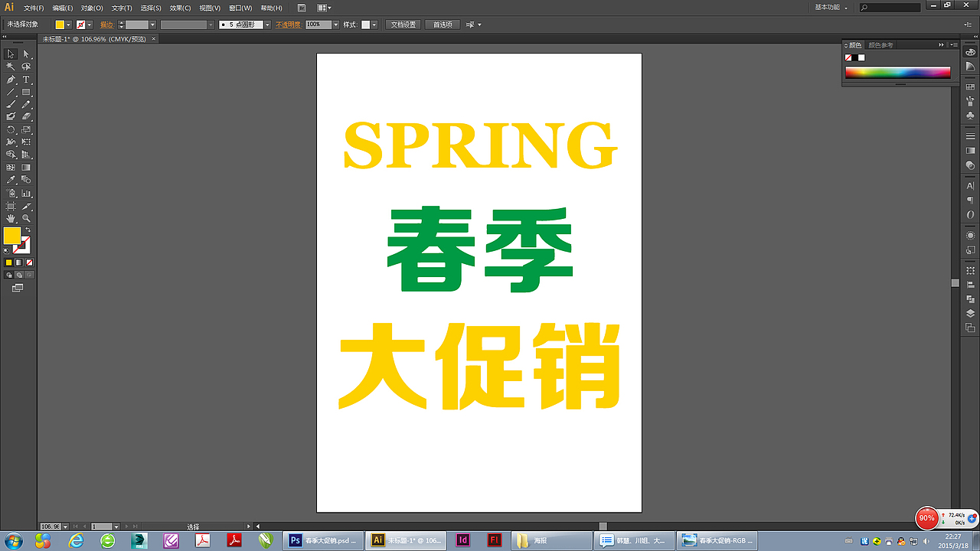980x551 pixels.
Task: Select the Rotate tool
Action: 11,130
